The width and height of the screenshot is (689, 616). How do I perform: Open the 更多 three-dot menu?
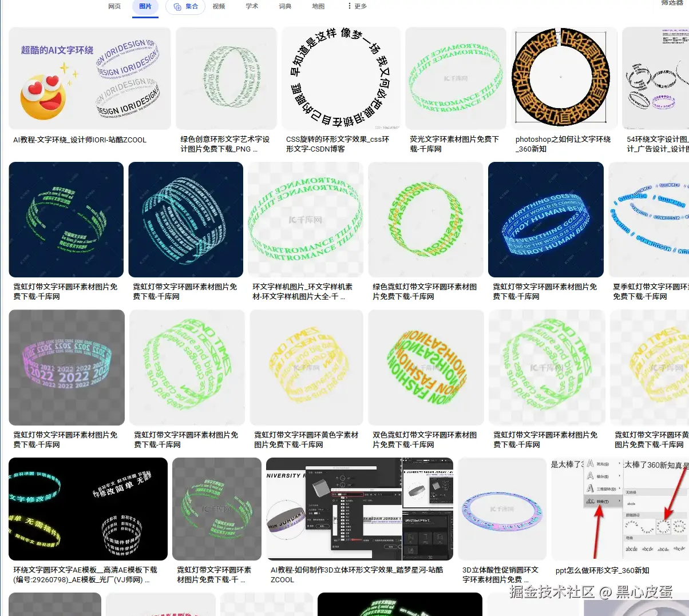(357, 6)
